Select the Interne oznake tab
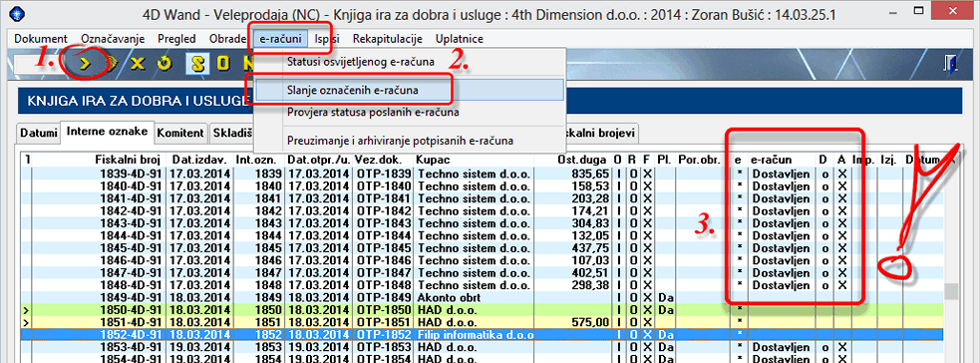The height and width of the screenshot is (363, 980). click(x=108, y=132)
